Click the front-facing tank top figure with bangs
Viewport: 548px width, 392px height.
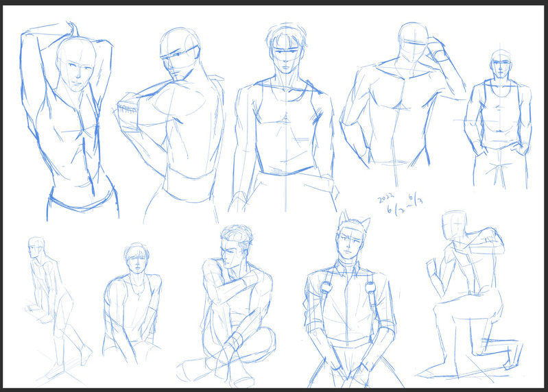pyautogui.click(x=284, y=118)
